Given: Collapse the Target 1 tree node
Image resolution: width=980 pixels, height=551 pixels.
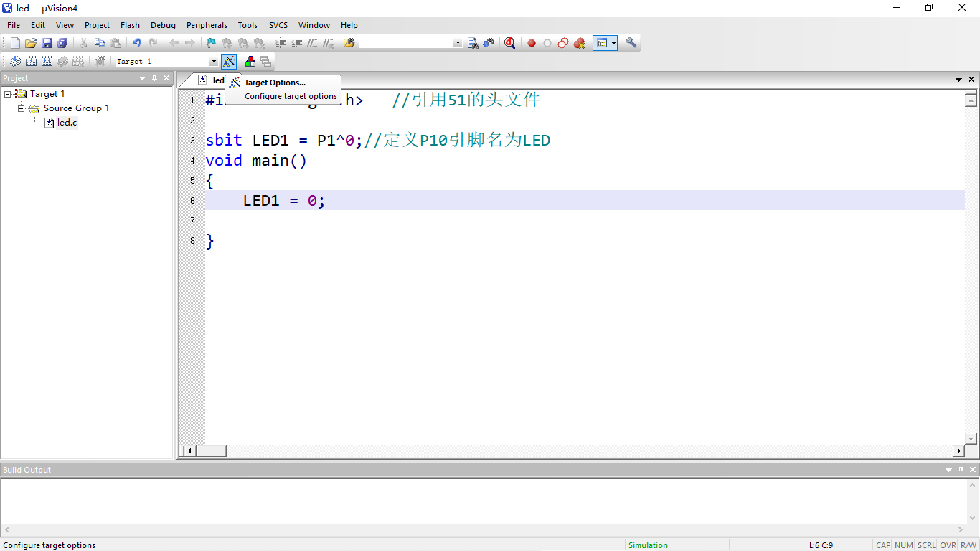Looking at the screenshot, I should 8,94.
